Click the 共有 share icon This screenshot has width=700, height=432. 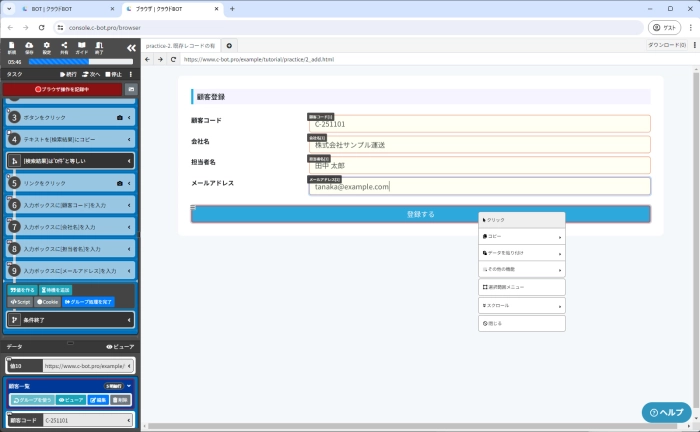click(64, 47)
